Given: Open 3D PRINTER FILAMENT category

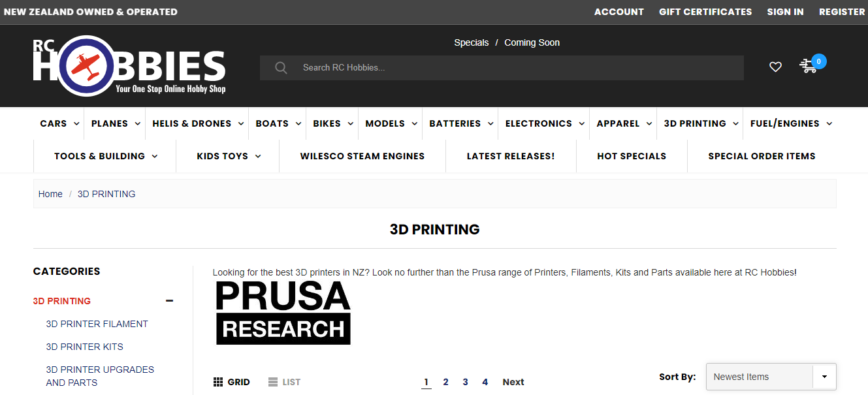Looking at the screenshot, I should pyautogui.click(x=97, y=324).
